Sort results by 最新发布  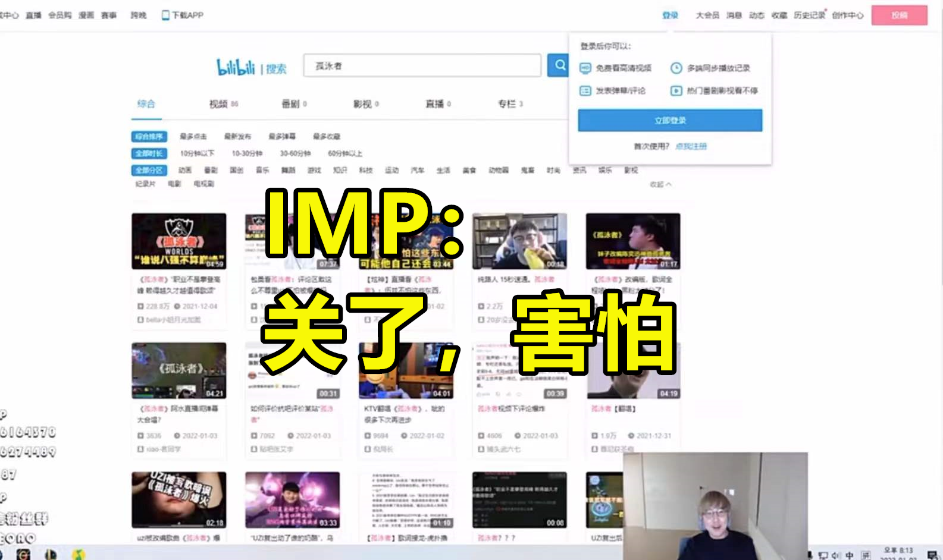[x=237, y=137]
